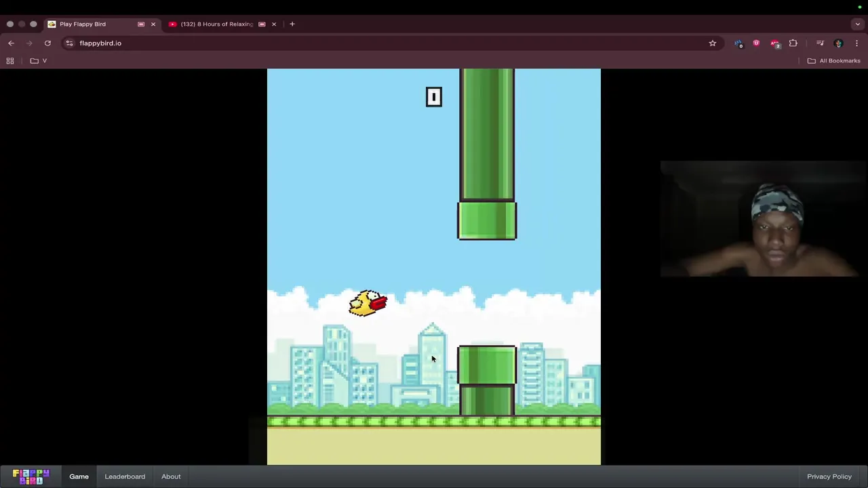Switch to the 8 Hours of Relaxing tab
Viewport: 868px width, 488px height.
tap(222, 24)
